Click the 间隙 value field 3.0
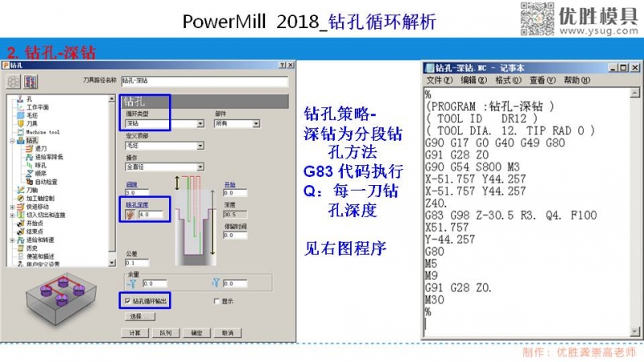 (137, 192)
